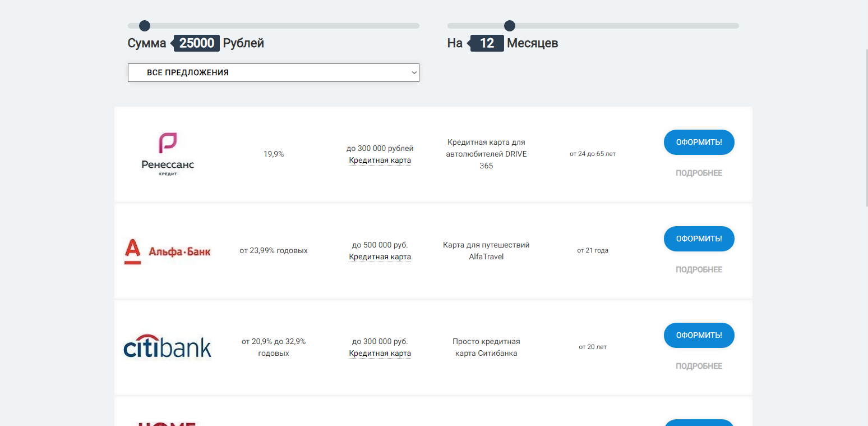Screen dimensions: 868x426
Task: Click the 12 months input field
Action: (x=487, y=43)
